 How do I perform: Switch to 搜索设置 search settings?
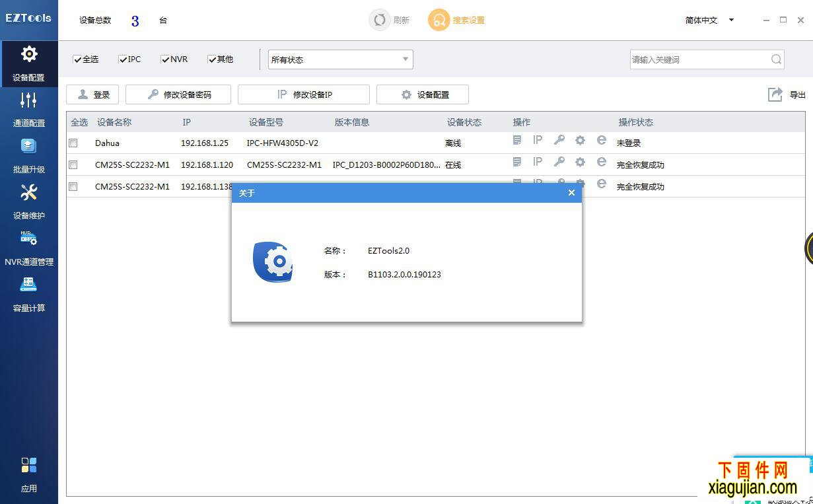pyautogui.click(x=456, y=20)
